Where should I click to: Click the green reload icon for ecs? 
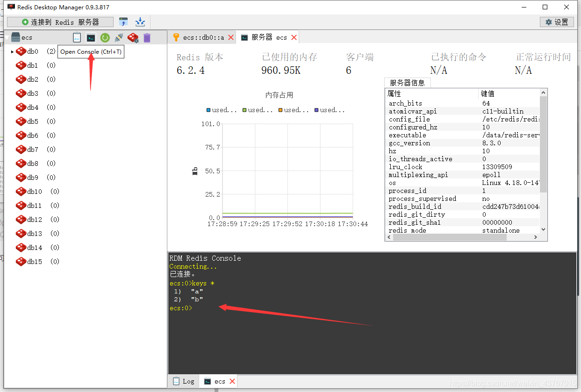point(105,38)
